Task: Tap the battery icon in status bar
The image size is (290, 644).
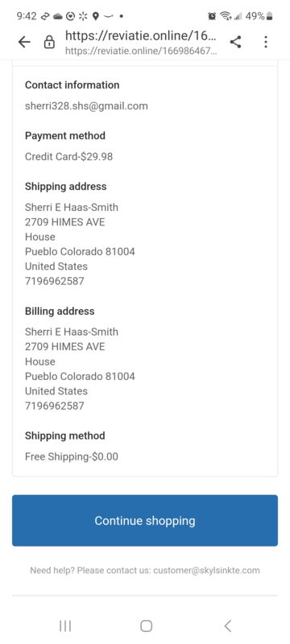Action: coord(270,16)
